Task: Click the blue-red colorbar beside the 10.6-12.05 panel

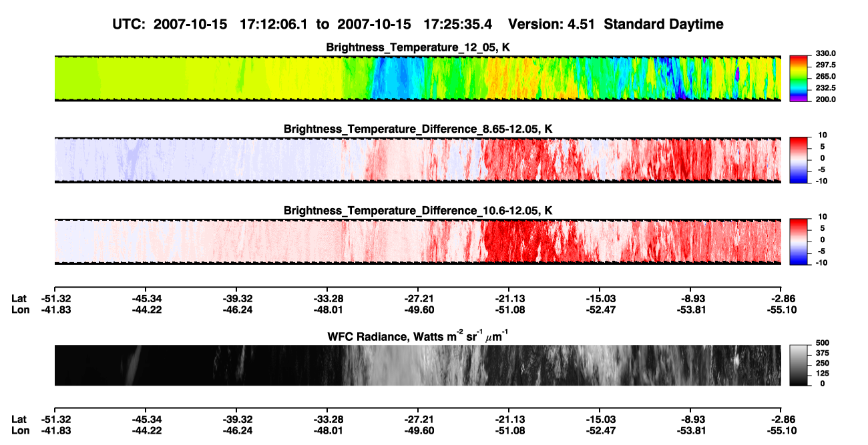Action: pyautogui.click(x=797, y=241)
